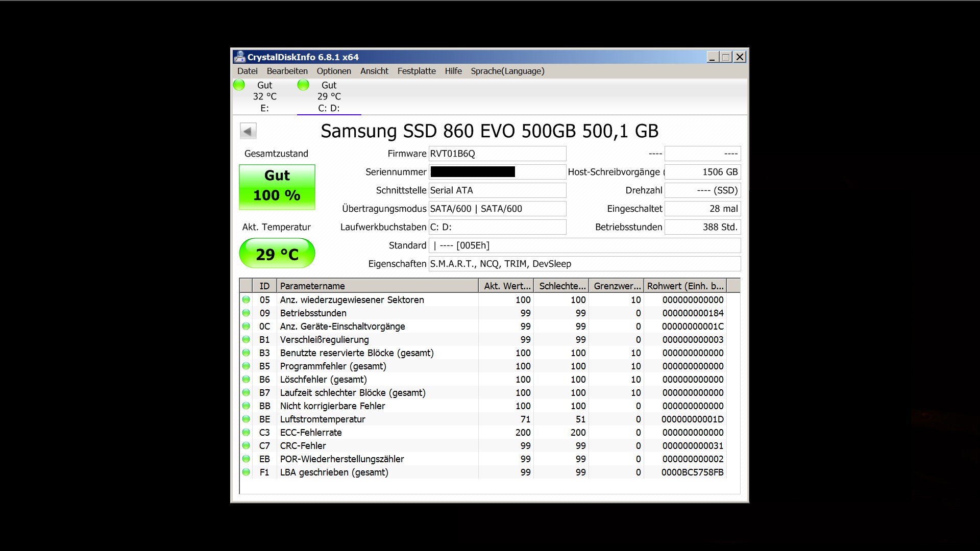
Task: Switch to the E: disk tab
Action: [264, 96]
